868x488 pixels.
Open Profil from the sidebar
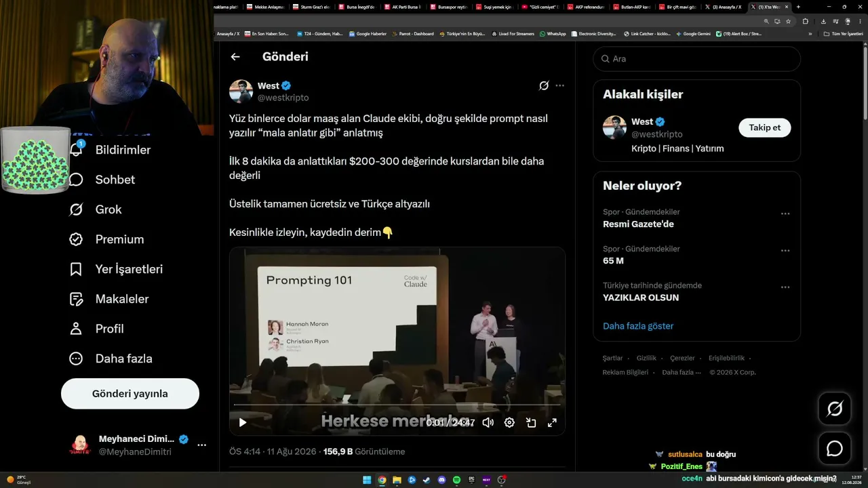pyautogui.click(x=96, y=329)
